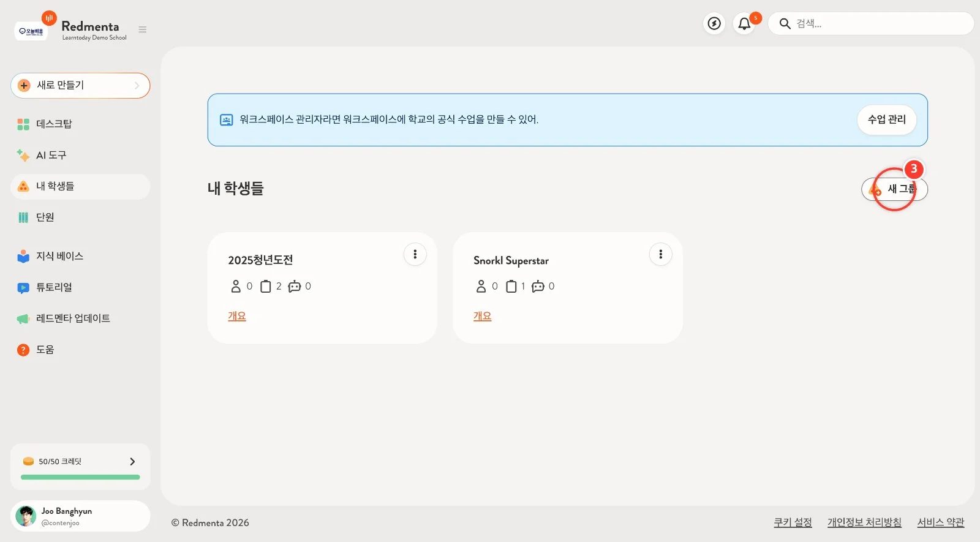Click the 내 학생들 page heading
The image size is (980, 542).
[x=235, y=189]
